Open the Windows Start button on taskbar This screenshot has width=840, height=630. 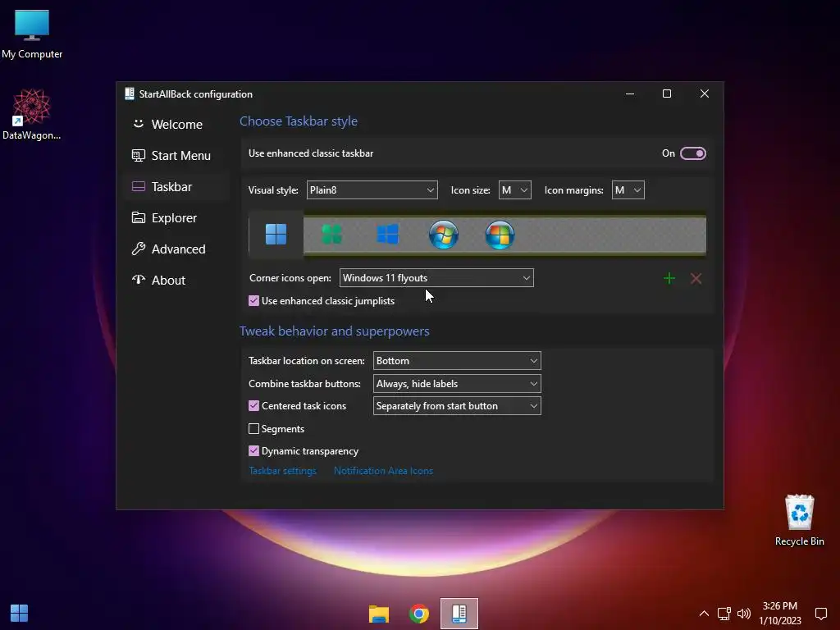pos(20,614)
